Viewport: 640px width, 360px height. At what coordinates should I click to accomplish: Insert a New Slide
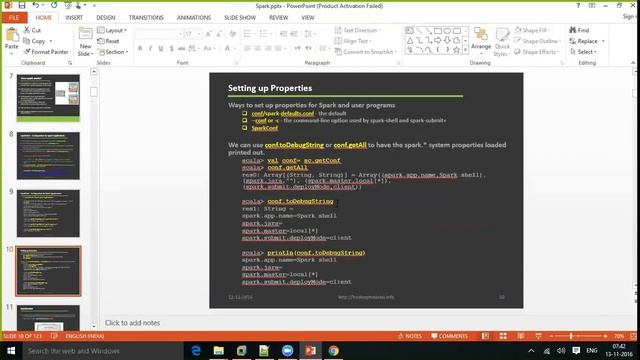(x=85, y=42)
